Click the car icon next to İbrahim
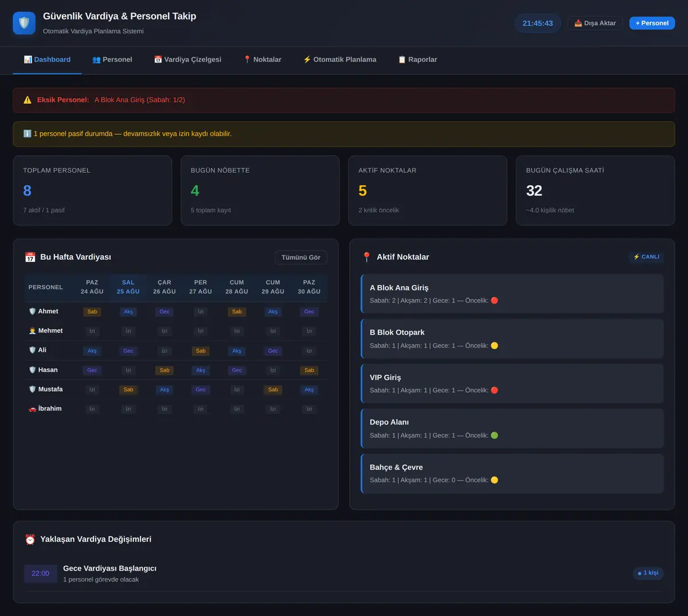 pyautogui.click(x=32, y=409)
